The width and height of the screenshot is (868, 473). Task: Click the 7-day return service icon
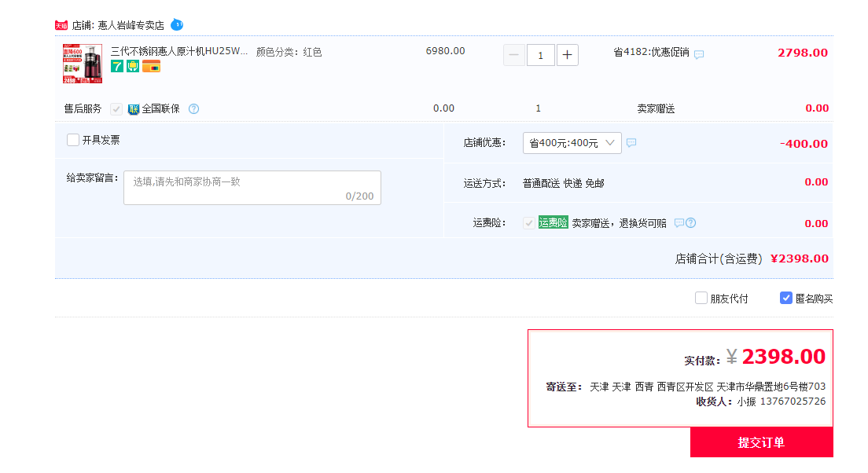[117, 66]
